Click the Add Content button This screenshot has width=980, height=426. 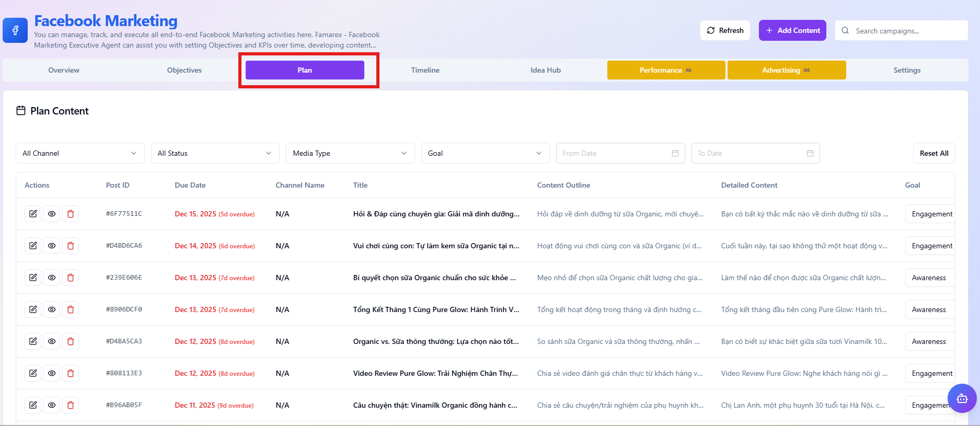pos(792,30)
